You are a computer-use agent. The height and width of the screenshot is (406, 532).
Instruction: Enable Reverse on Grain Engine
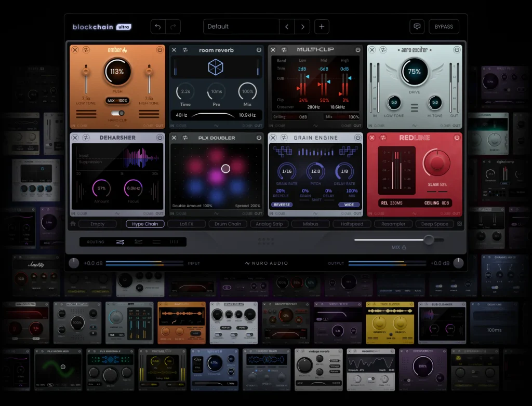(281, 205)
